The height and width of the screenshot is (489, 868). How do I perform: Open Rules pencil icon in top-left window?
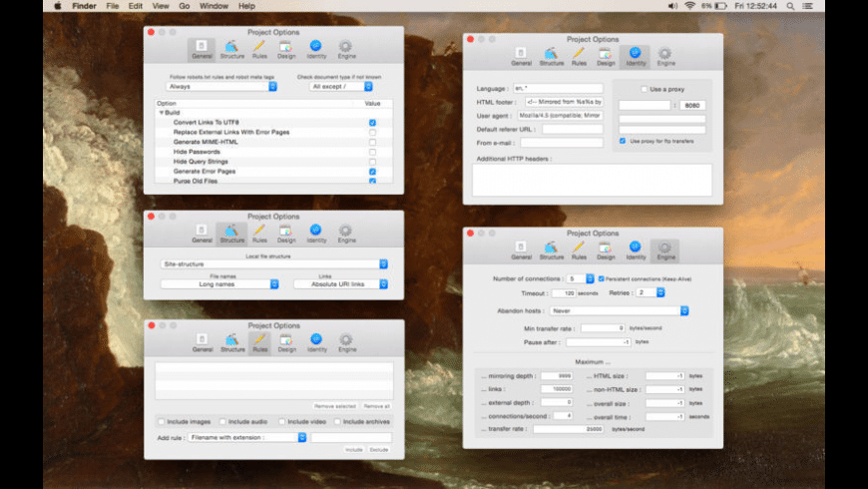(x=259, y=49)
